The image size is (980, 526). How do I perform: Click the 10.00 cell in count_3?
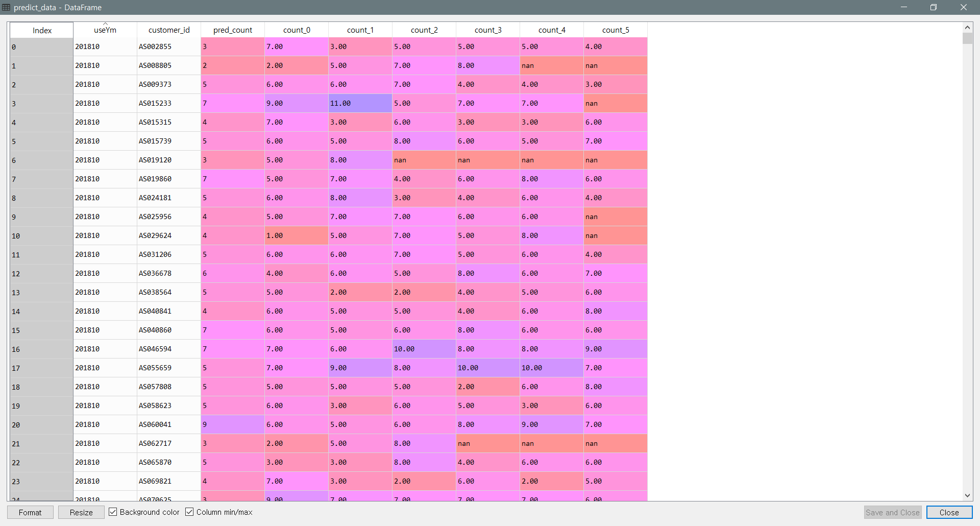pyautogui.click(x=488, y=368)
